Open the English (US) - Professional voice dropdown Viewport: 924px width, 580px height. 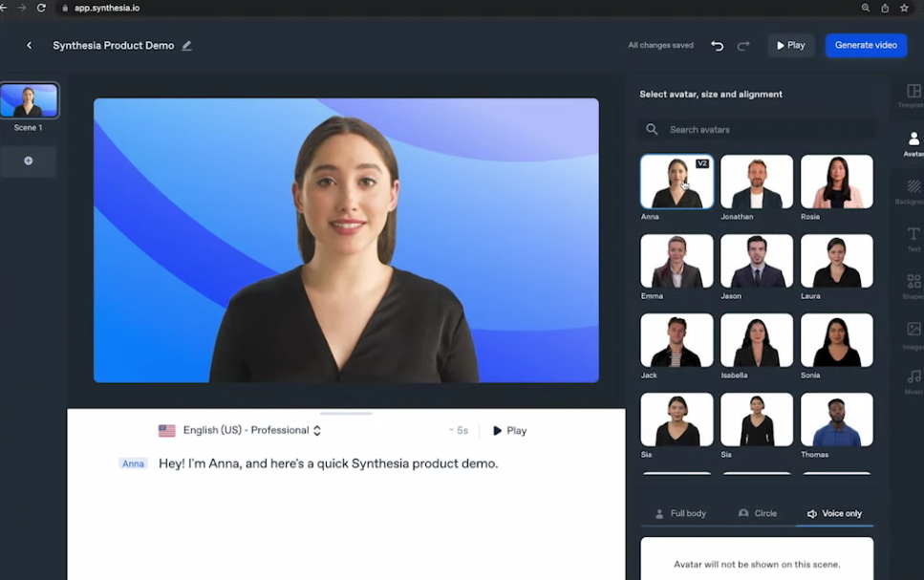(x=251, y=430)
